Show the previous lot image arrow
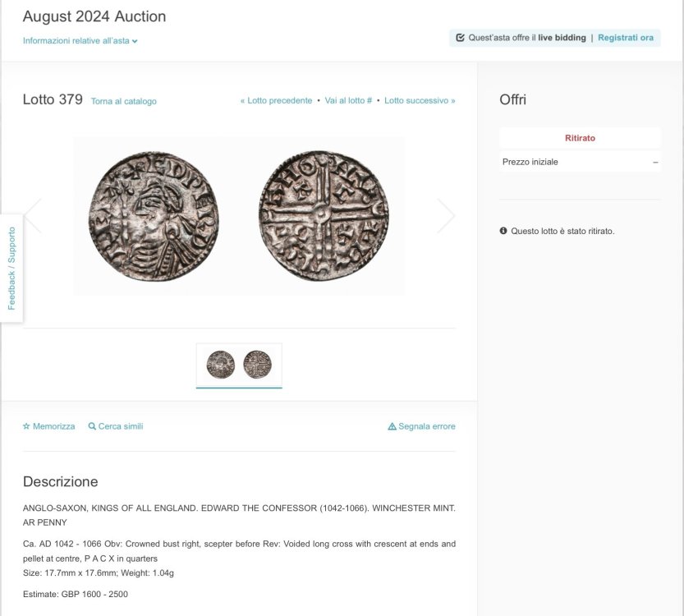Screen dimensions: 684x616 coord(33,216)
